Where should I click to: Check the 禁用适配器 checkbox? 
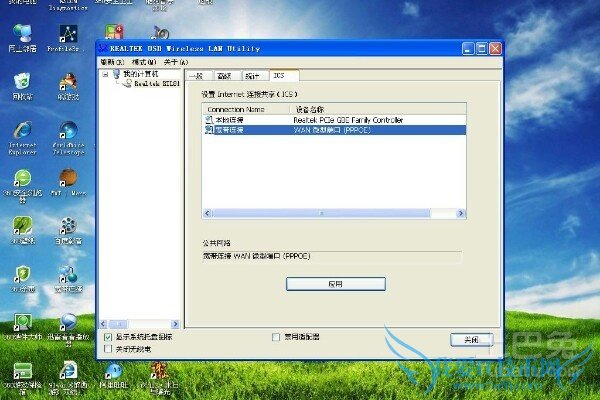point(276,337)
